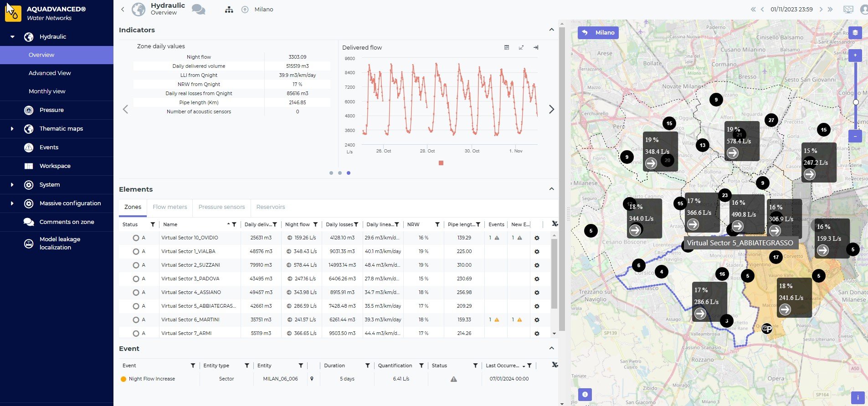This screenshot has width=868, height=406.
Task: Expand the Thematic maps menu
Action: pos(12,129)
